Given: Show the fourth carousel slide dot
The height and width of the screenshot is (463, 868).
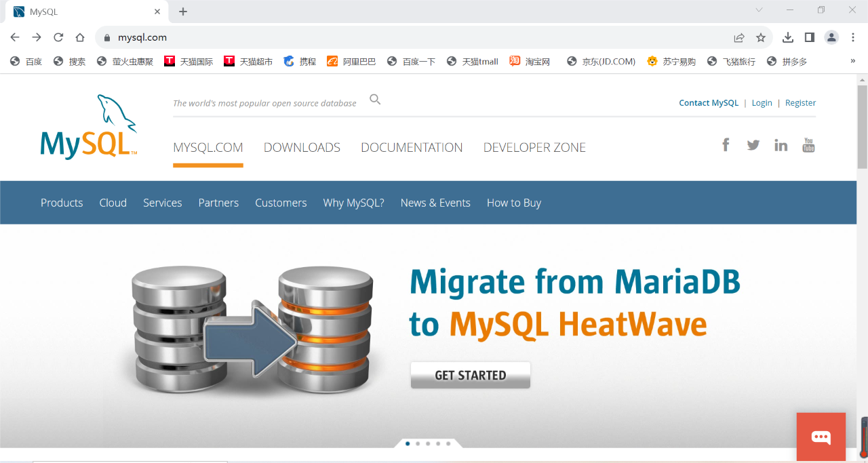Looking at the screenshot, I should pos(438,443).
